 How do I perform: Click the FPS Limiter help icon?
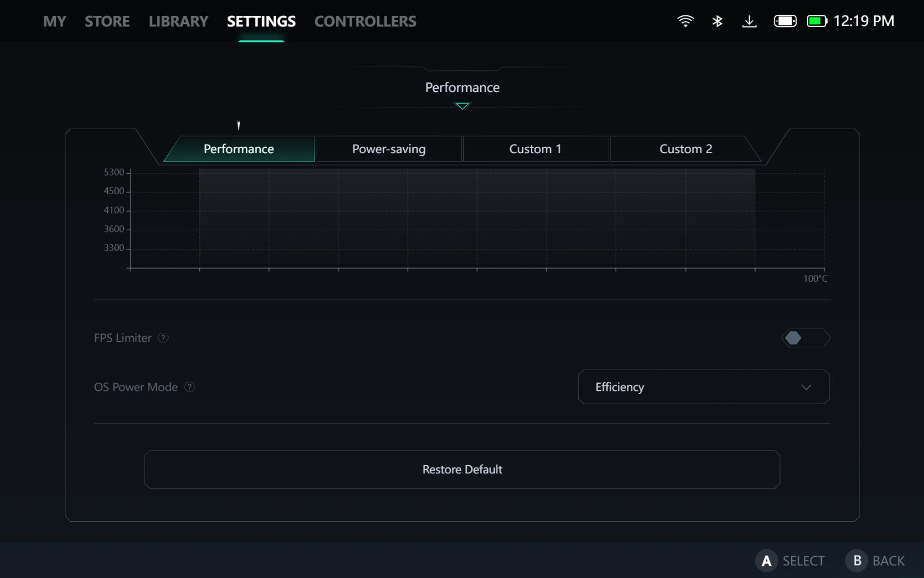(163, 338)
